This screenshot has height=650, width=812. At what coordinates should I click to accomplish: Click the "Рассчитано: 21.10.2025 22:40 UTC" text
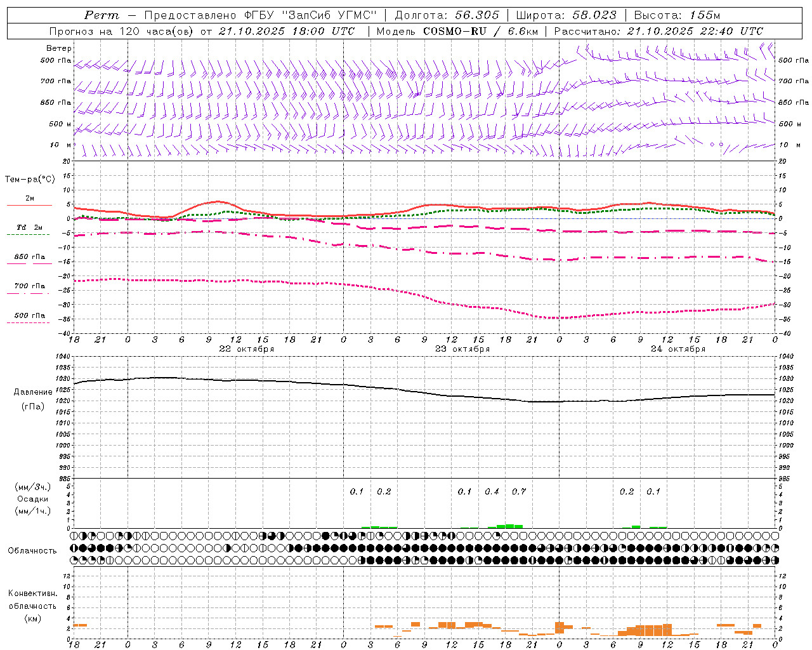click(658, 31)
